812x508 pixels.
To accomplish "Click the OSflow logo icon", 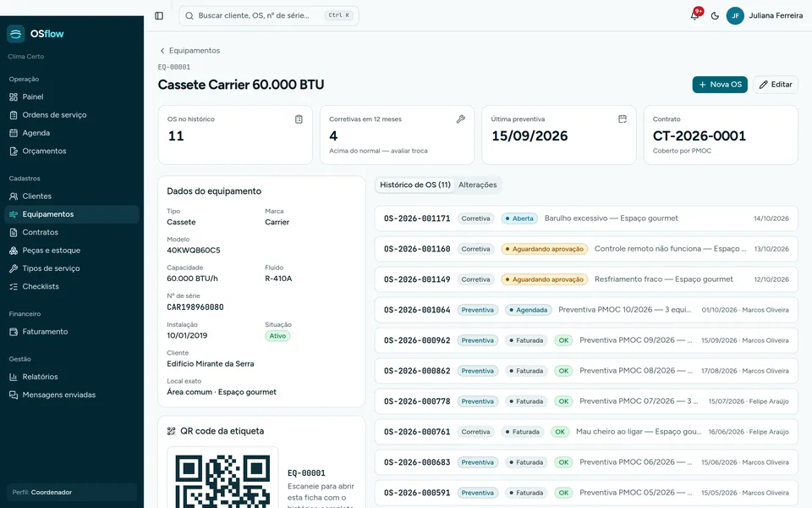I will [15, 34].
